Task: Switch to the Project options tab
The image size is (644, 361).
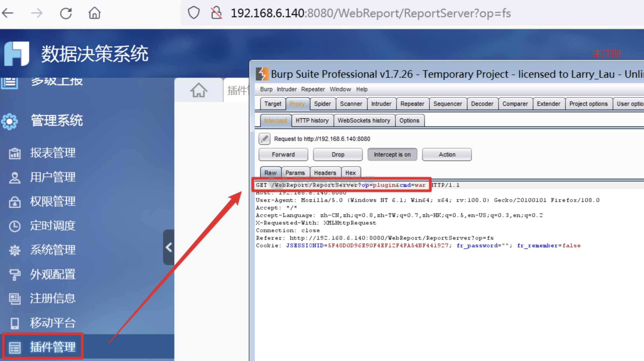Action: click(x=589, y=104)
